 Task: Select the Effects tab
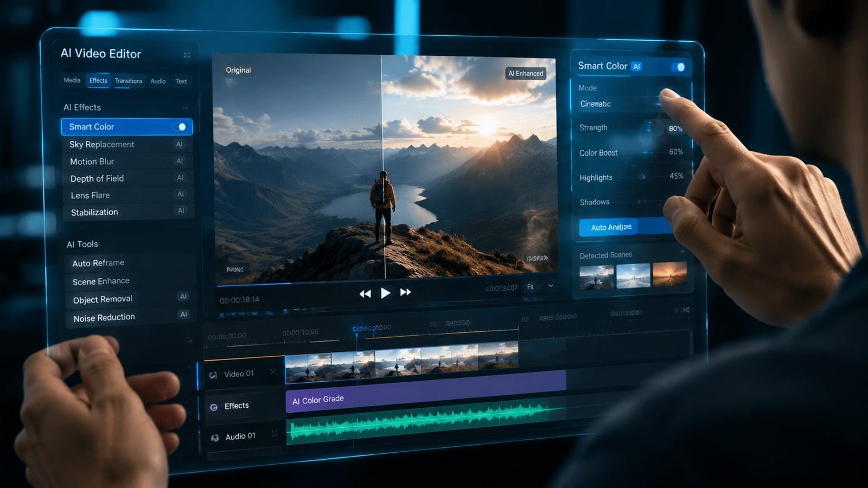tap(98, 81)
